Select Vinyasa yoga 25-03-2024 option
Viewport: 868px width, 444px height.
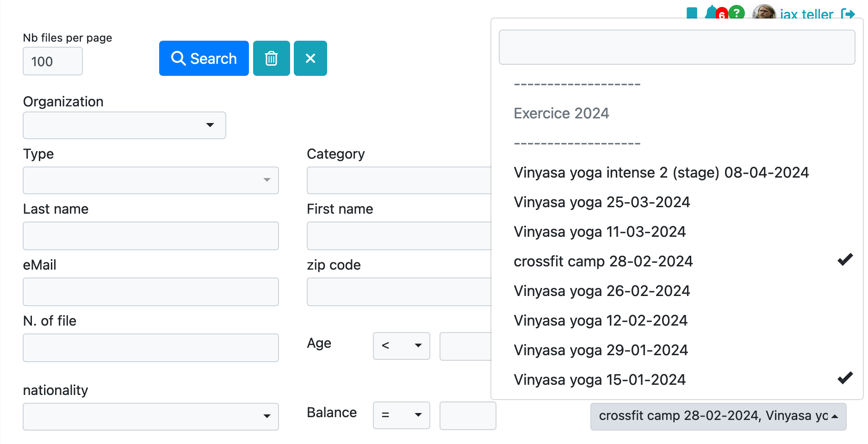tap(601, 202)
